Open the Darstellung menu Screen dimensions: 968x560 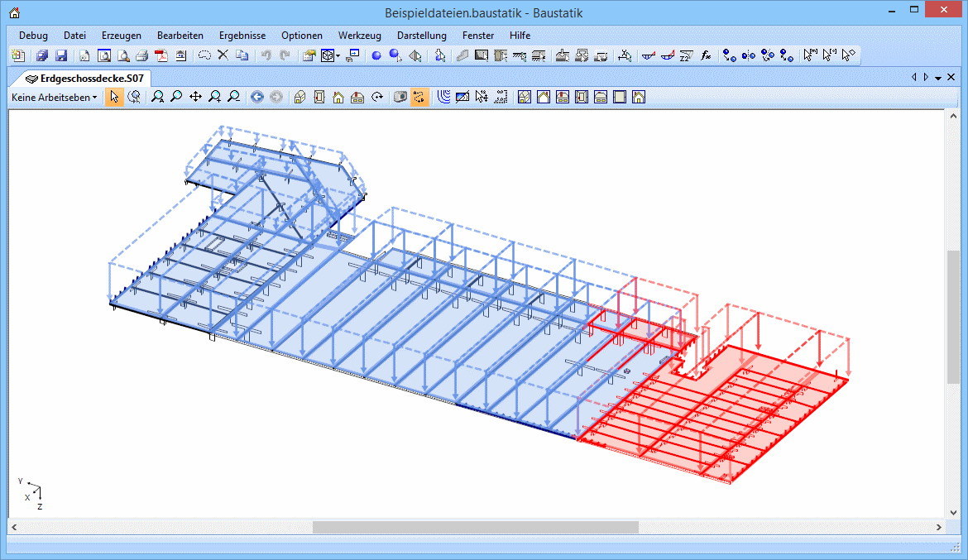click(x=421, y=36)
